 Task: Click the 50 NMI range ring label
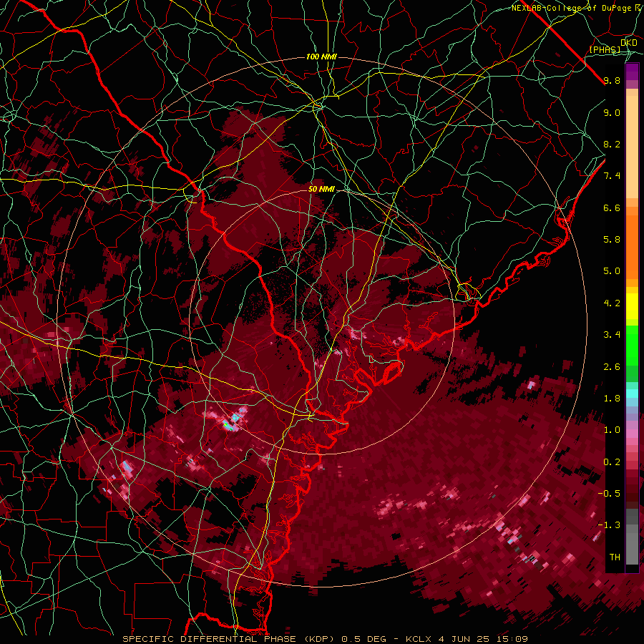pyautogui.click(x=321, y=189)
